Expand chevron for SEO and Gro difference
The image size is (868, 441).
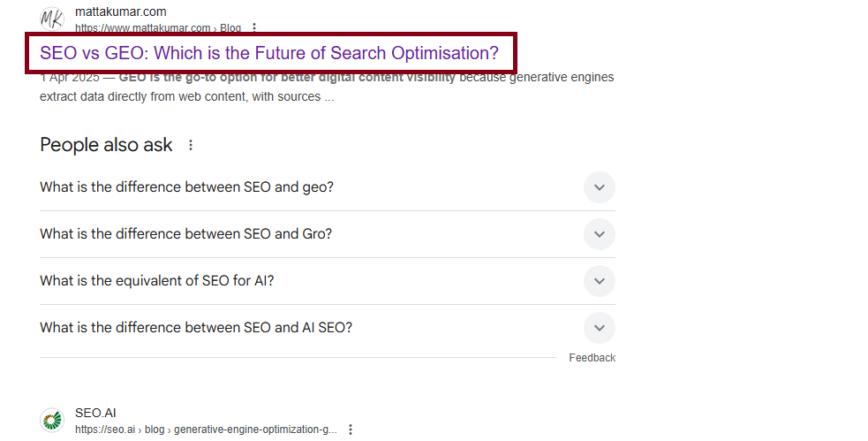(599, 234)
